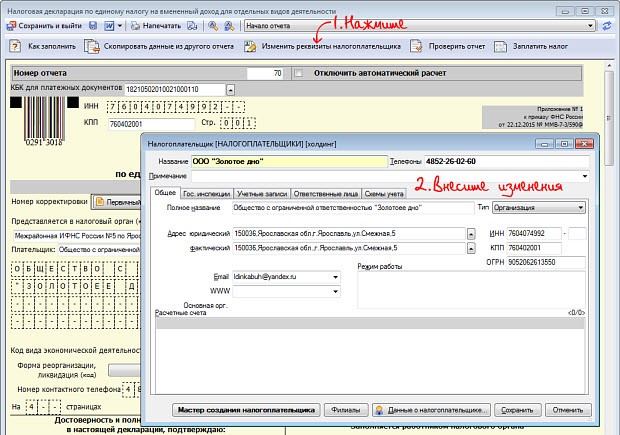Click the blue refresh arrows icon
Image resolution: width=620 pixels, height=435 pixels.
(607, 26)
